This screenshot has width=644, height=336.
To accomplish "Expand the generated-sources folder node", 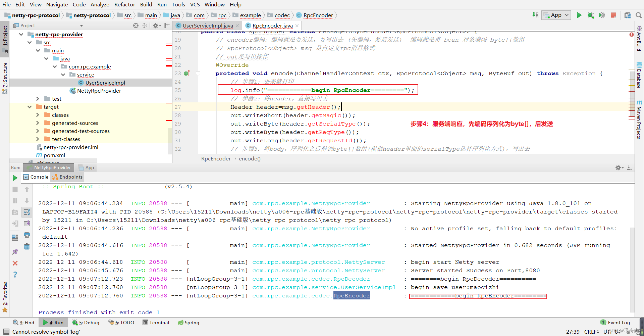I will [x=38, y=123].
